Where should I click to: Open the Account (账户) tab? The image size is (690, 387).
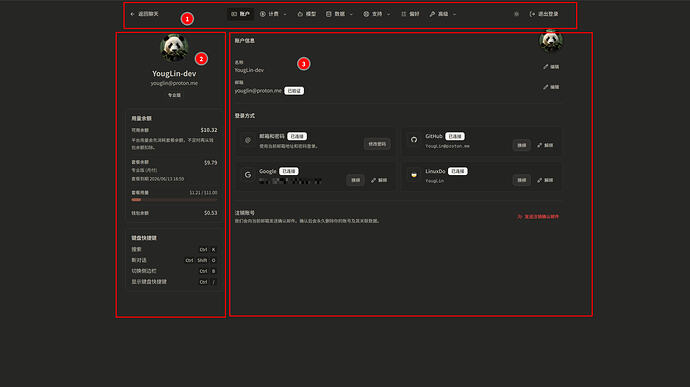point(240,14)
